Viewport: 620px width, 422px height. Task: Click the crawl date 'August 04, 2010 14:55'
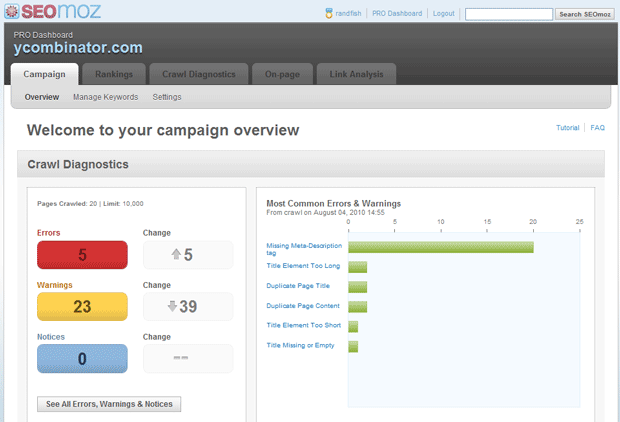pos(349,212)
